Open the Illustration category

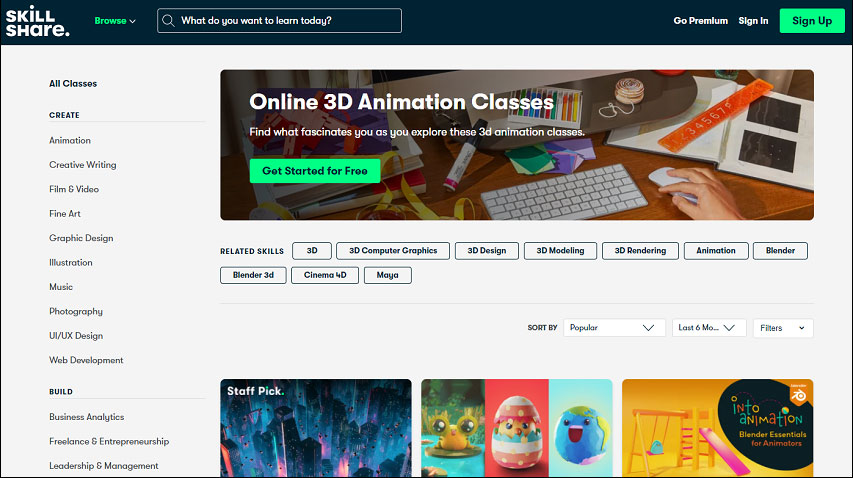(x=71, y=263)
